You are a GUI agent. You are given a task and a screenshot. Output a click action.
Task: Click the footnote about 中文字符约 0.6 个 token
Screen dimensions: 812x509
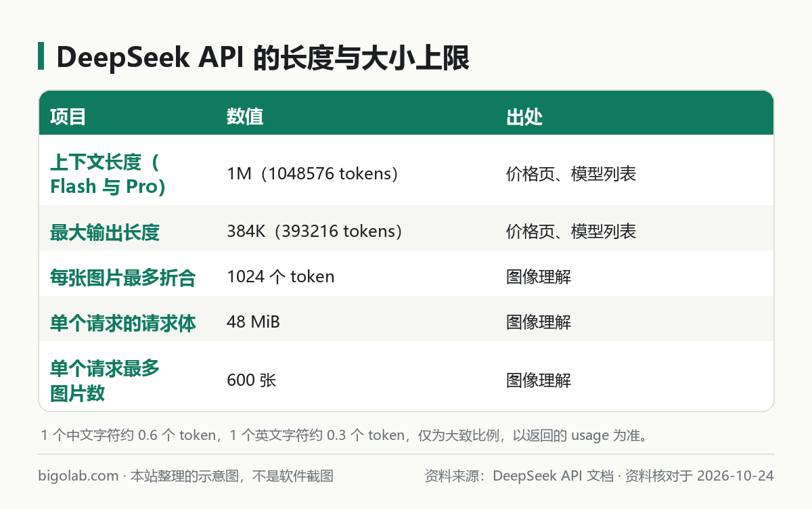click(x=344, y=435)
